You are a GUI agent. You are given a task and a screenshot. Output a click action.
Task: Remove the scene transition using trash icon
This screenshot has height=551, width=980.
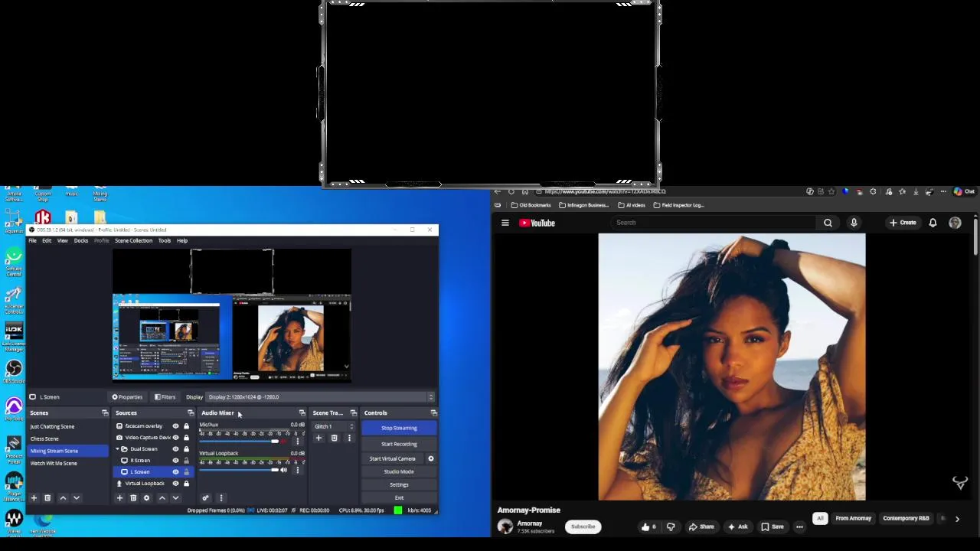pyautogui.click(x=334, y=439)
